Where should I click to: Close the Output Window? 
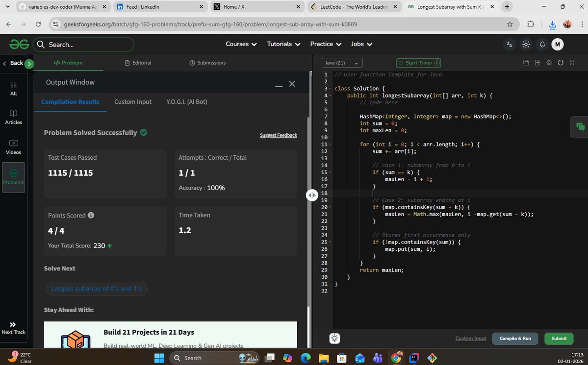[292, 84]
